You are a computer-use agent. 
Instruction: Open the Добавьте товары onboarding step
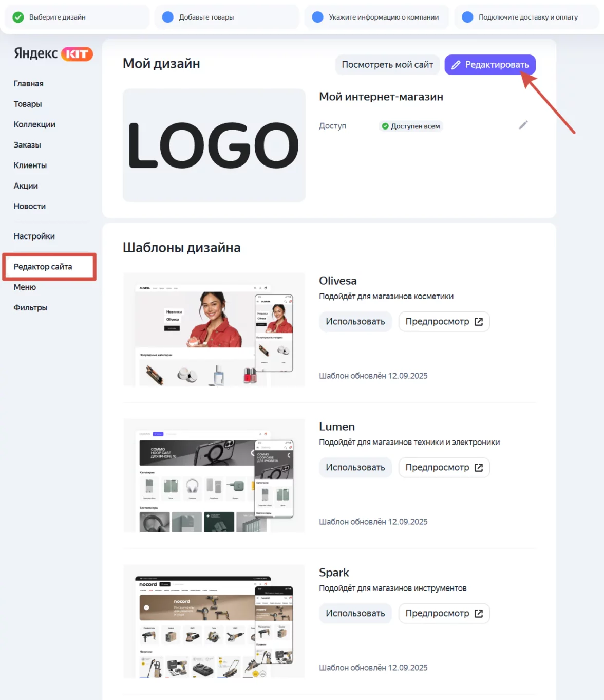coord(226,17)
